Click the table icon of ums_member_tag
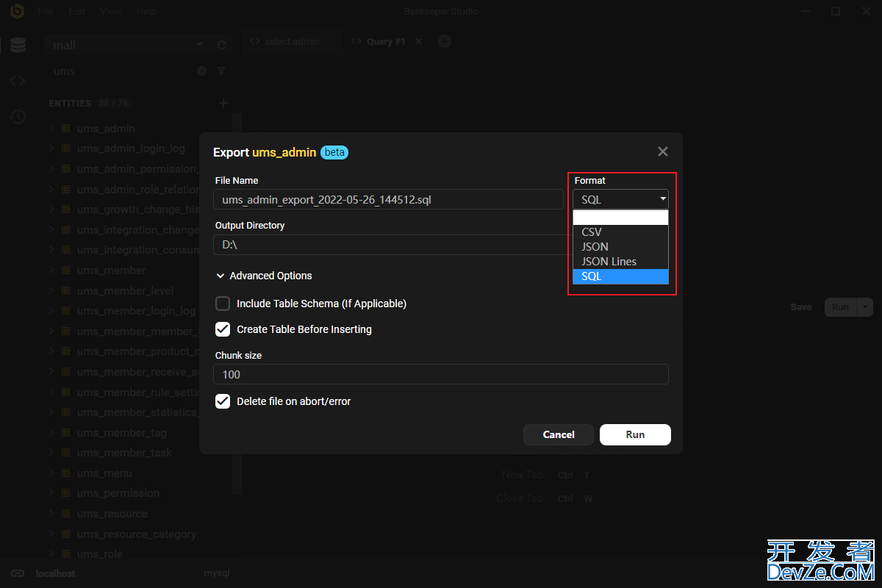The width and height of the screenshot is (882, 588). point(66,433)
